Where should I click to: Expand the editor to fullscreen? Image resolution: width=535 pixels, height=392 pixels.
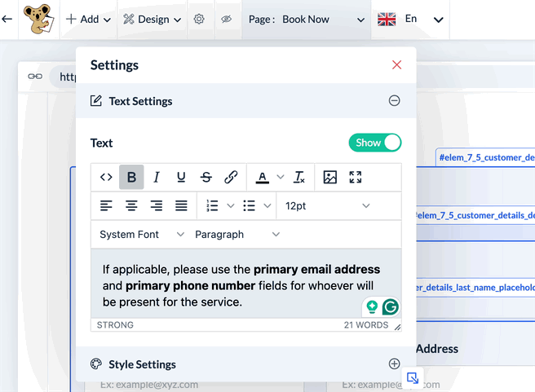(x=355, y=177)
